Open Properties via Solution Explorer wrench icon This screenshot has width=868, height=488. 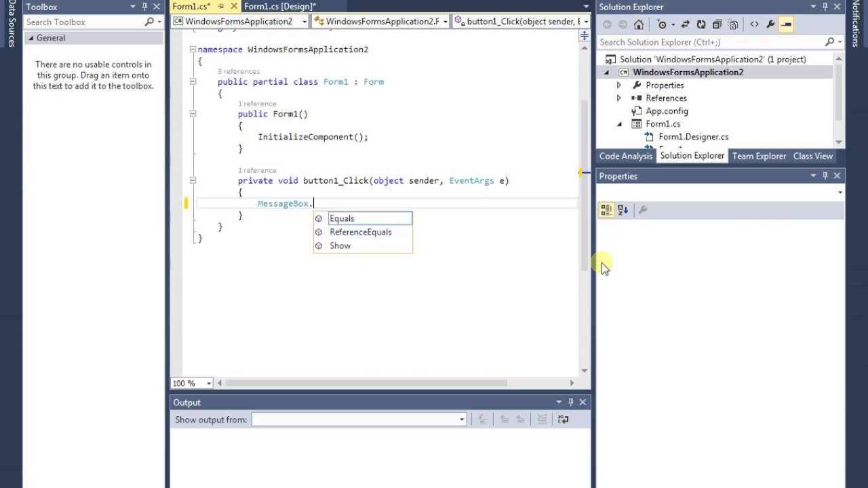coord(770,24)
